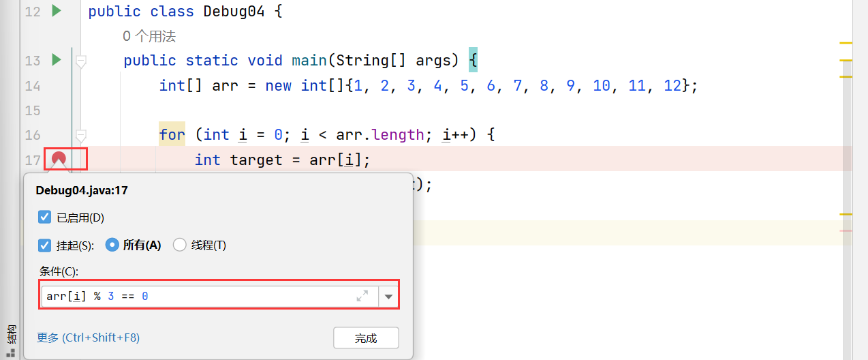Click the top yellow warning stripe marker
This screenshot has width=868, height=360.
(846, 43)
